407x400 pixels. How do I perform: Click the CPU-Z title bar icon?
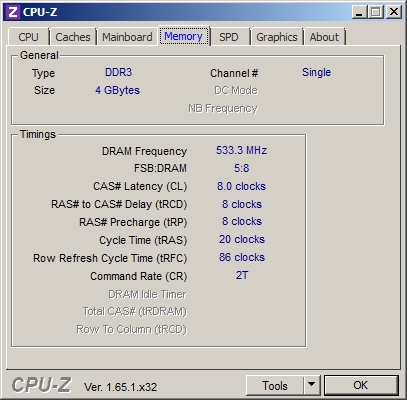click(x=13, y=12)
